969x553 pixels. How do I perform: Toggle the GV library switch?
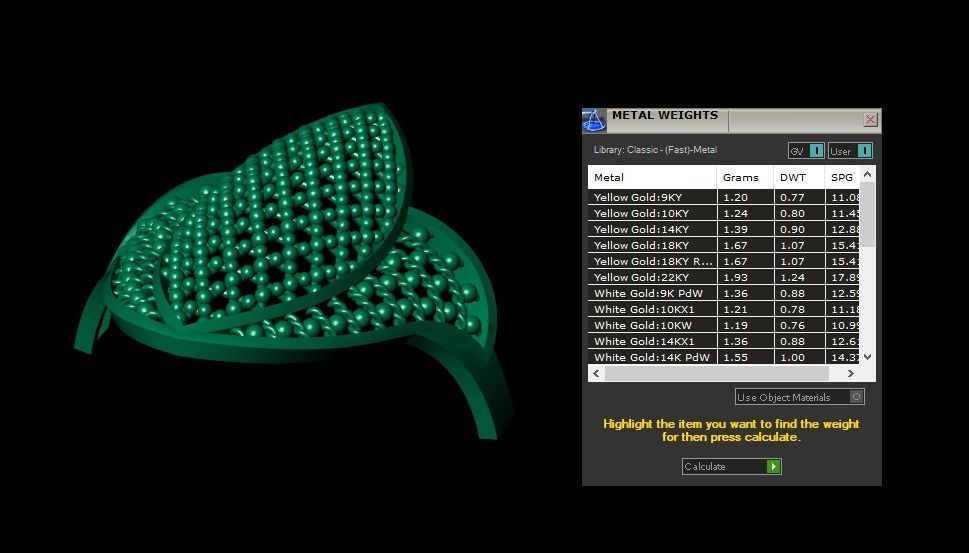(x=806, y=151)
